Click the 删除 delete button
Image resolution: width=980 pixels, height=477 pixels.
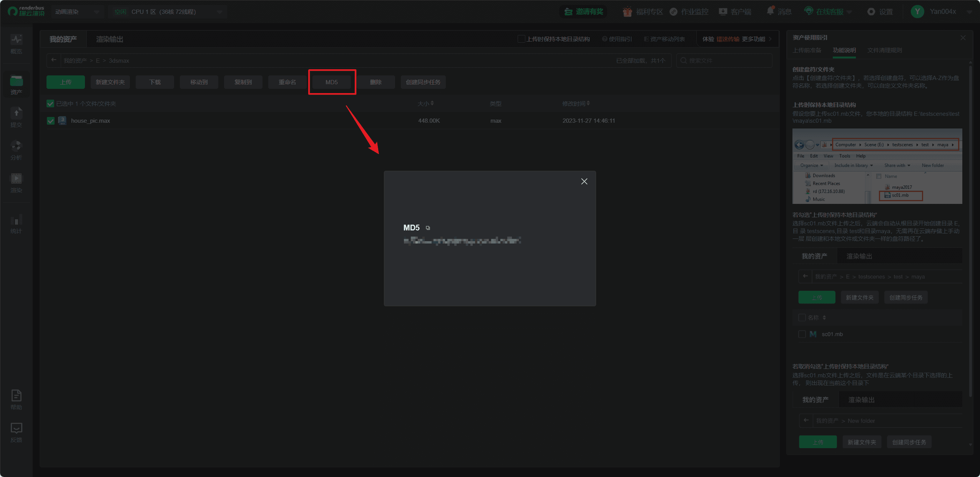point(376,82)
